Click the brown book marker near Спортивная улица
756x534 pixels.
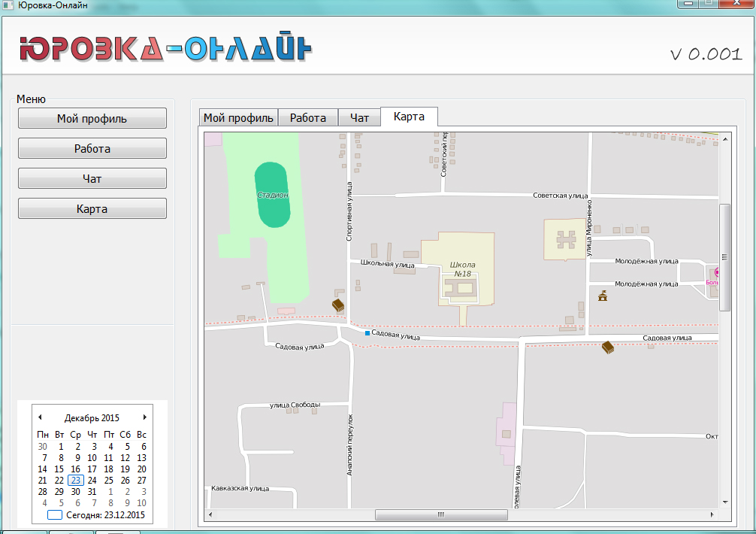[x=338, y=305]
